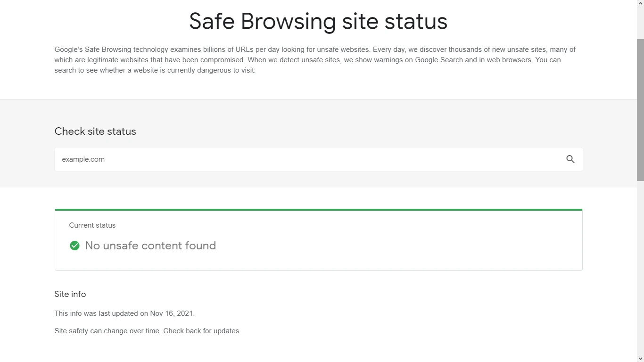This screenshot has width=644, height=362.
Task: Click the "Safe Browsing site status" heading
Action: point(318,21)
